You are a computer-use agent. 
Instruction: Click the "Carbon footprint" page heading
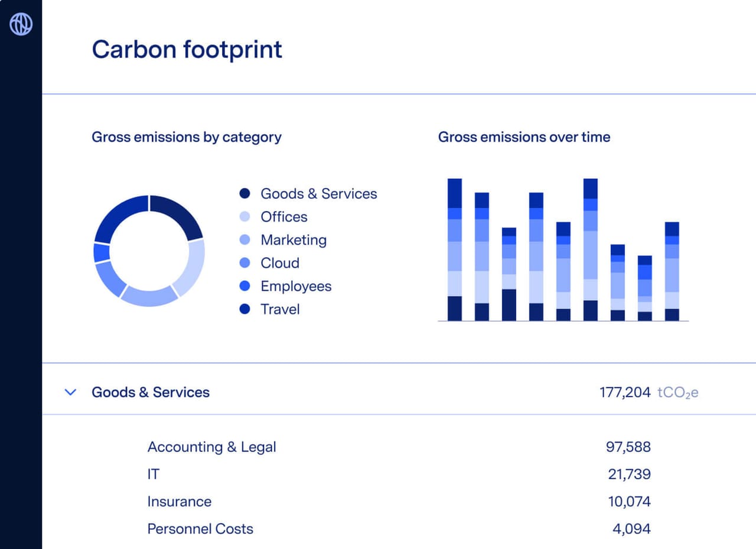click(x=187, y=49)
